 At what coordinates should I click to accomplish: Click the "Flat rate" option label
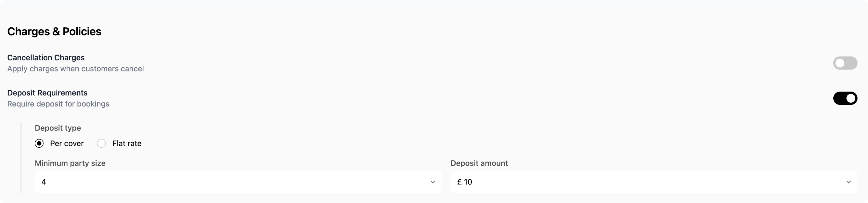pyautogui.click(x=127, y=143)
